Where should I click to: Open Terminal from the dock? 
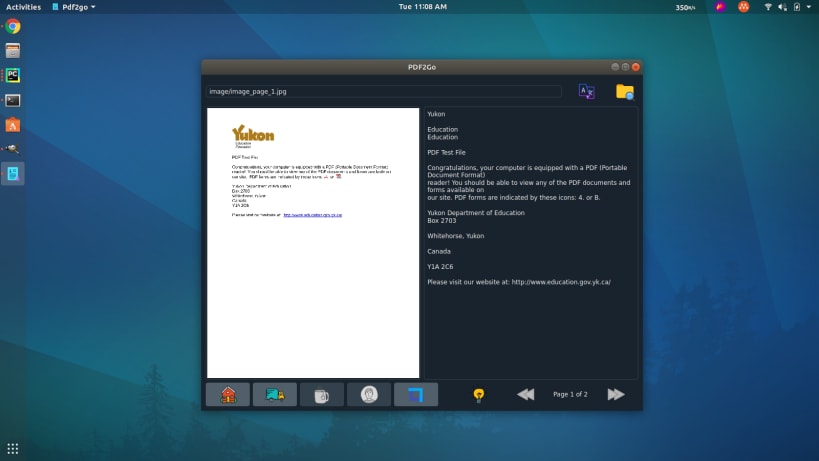click(x=13, y=100)
